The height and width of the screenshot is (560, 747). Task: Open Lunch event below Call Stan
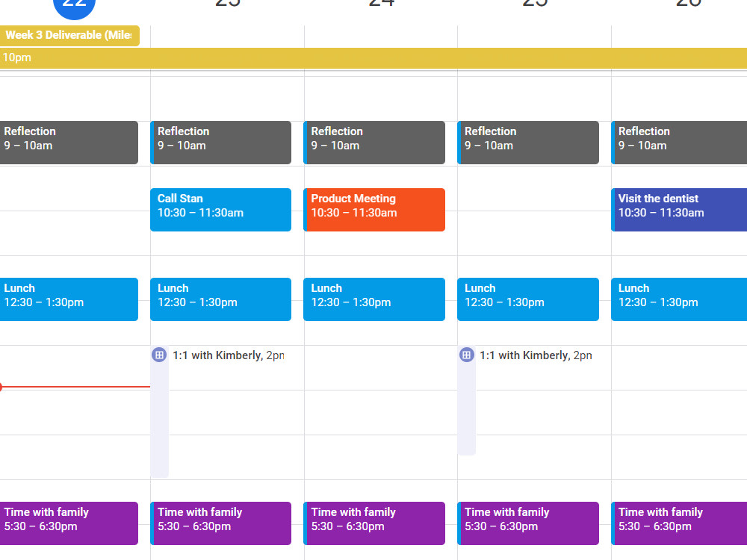[220, 299]
